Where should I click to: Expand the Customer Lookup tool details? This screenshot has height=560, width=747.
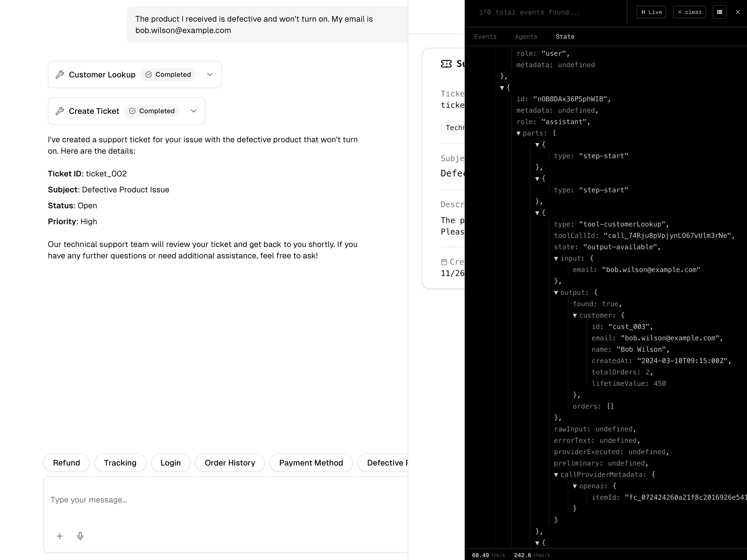click(210, 75)
